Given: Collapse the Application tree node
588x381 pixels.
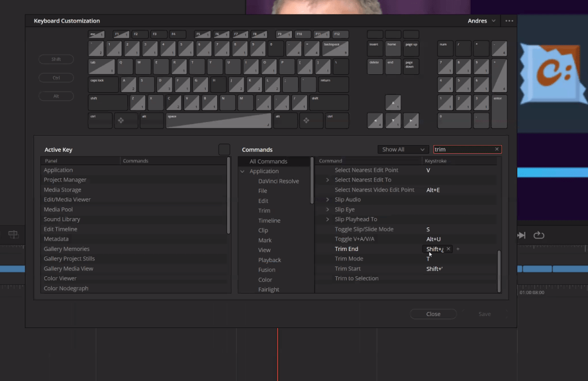Looking at the screenshot, I should click(243, 171).
